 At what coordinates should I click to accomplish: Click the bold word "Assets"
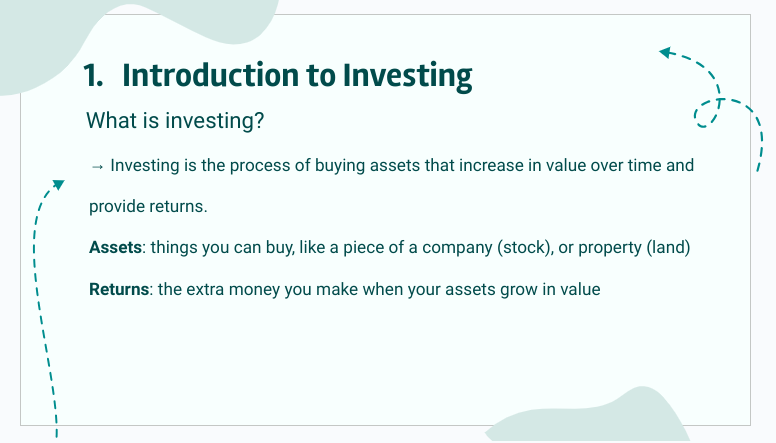[x=115, y=247]
